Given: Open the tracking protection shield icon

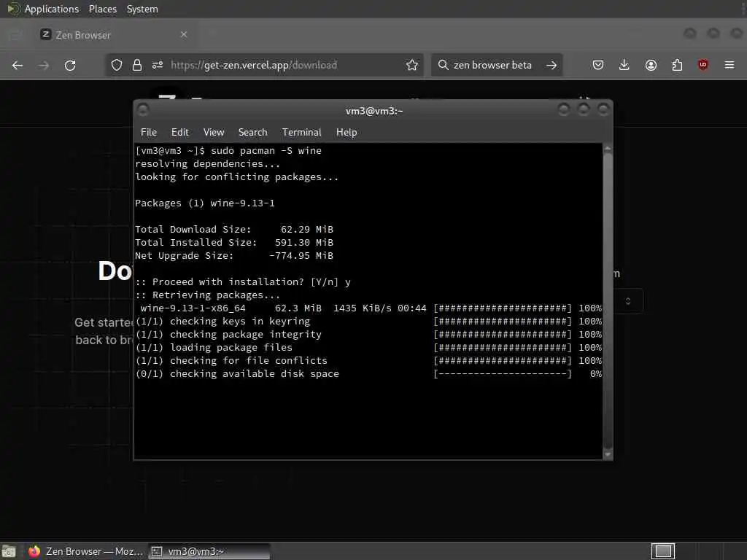Looking at the screenshot, I should [117, 65].
